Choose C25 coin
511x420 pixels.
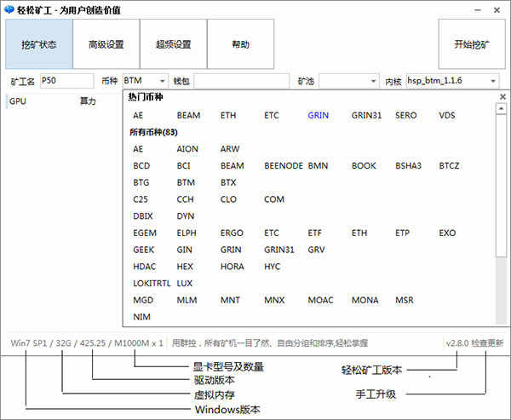[x=141, y=199]
